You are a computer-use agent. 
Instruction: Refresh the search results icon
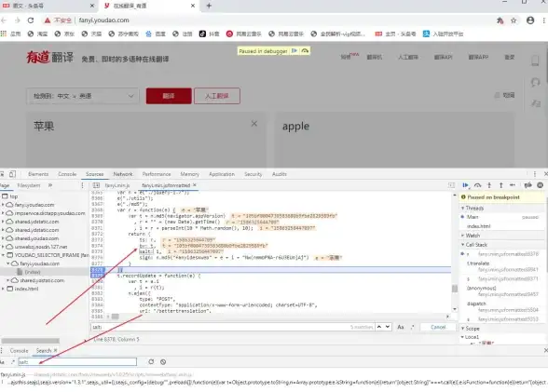151,361
